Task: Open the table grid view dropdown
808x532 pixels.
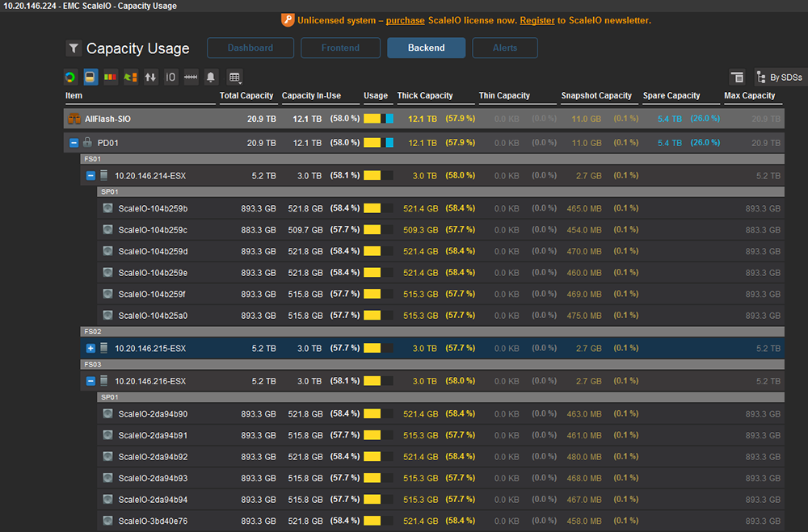Action: click(234, 77)
